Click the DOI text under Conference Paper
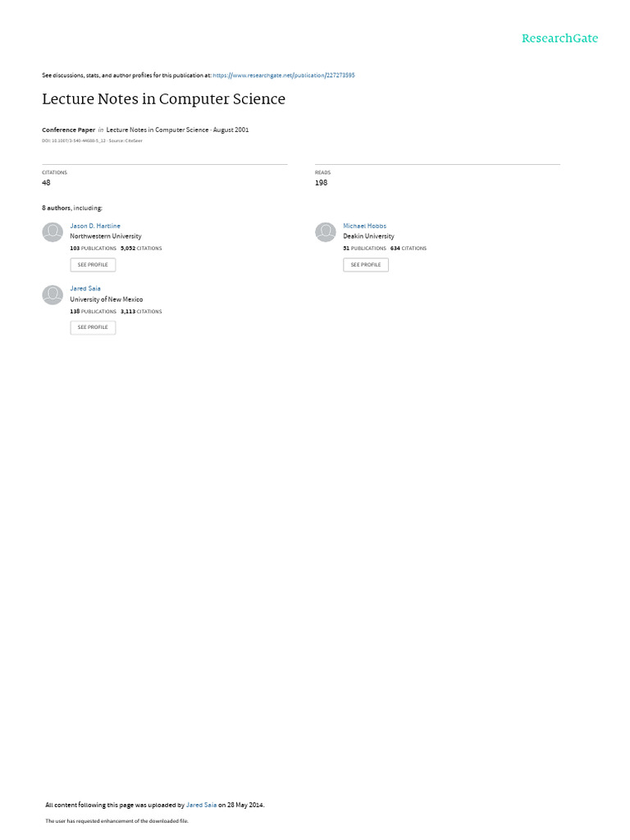The height and width of the screenshot is (840, 630). coord(74,141)
